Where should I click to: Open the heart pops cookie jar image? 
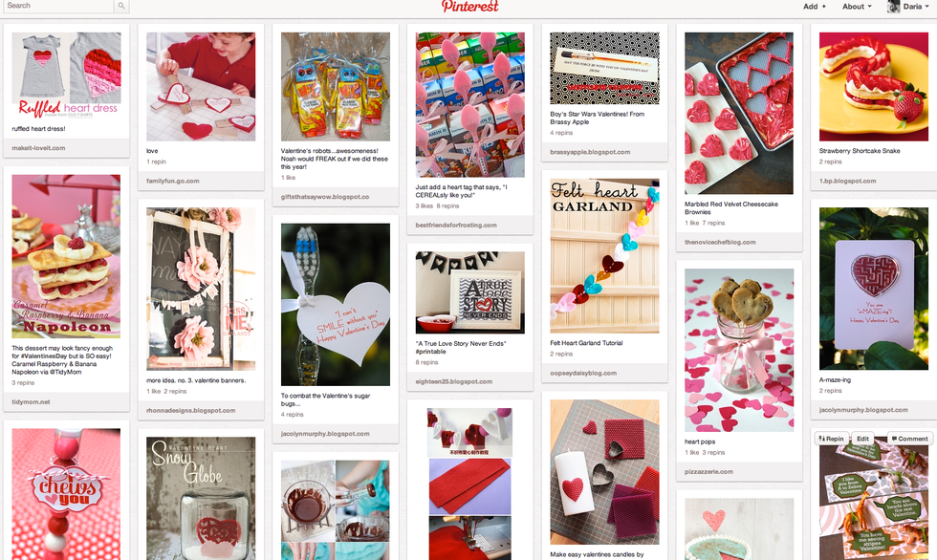click(x=739, y=350)
